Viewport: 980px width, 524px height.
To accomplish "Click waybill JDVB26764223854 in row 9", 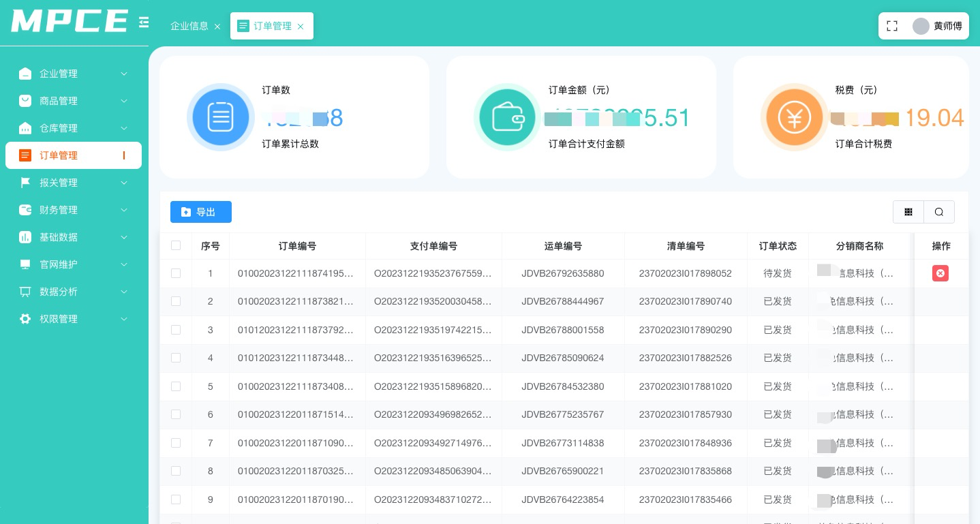I will [x=563, y=499].
